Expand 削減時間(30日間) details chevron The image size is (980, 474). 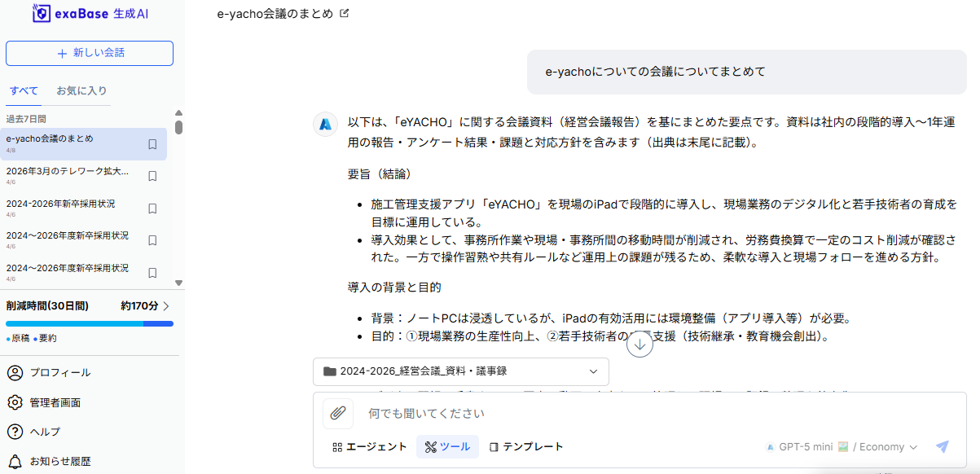tap(166, 306)
